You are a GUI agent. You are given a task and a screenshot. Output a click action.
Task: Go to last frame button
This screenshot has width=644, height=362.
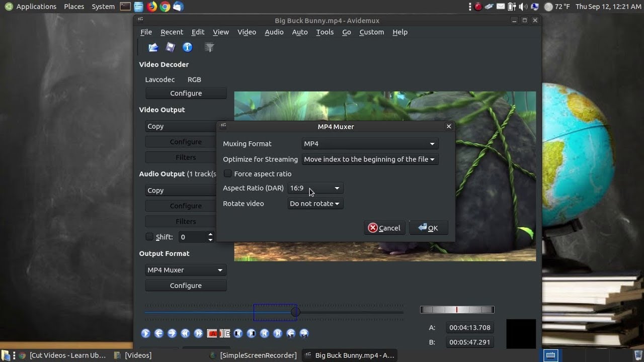click(277, 333)
